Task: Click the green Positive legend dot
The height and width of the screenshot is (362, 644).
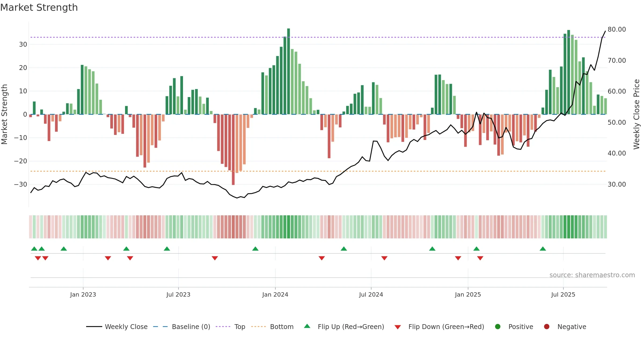Action: pyautogui.click(x=498, y=327)
